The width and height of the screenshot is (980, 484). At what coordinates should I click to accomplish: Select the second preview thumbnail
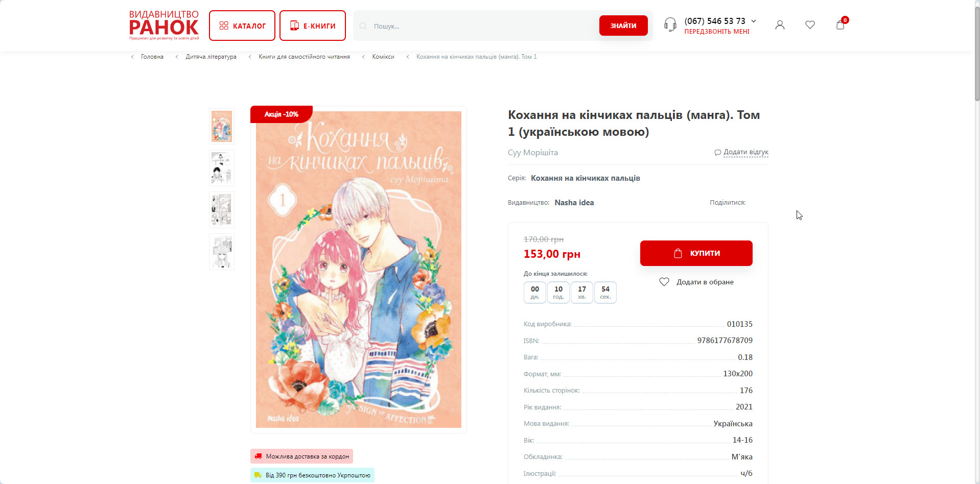[x=222, y=168]
